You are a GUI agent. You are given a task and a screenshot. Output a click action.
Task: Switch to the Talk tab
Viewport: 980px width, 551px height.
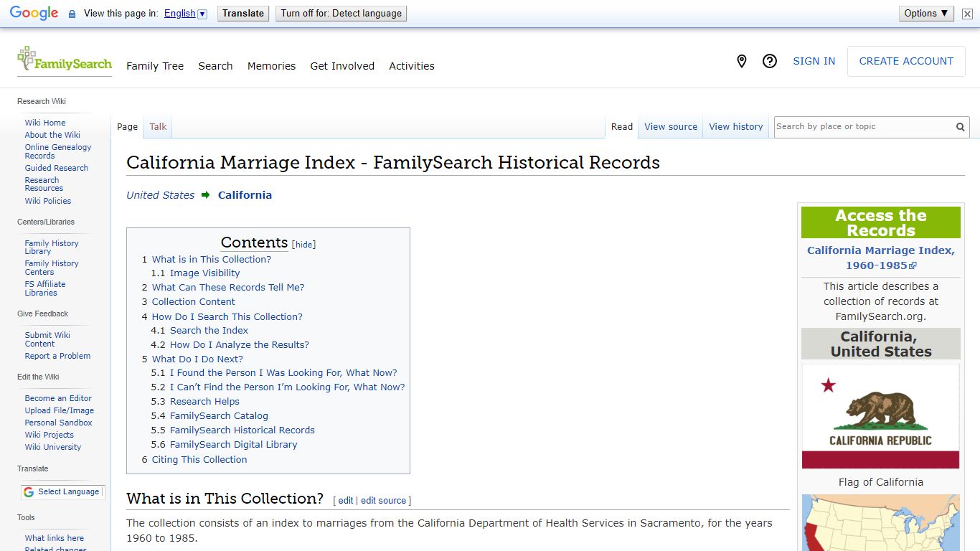pos(158,127)
